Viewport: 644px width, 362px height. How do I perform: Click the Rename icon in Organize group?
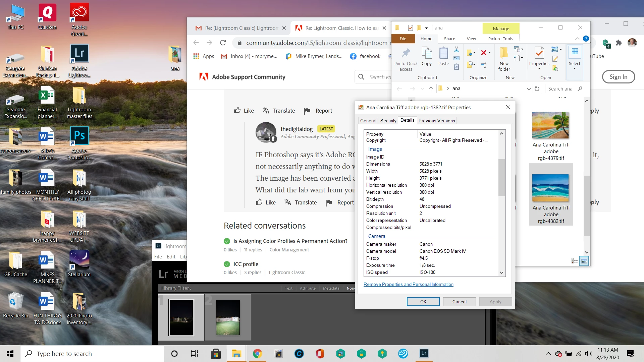point(484,65)
